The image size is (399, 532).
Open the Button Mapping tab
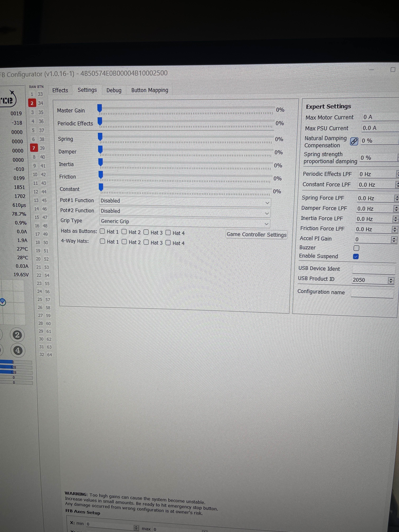point(150,90)
